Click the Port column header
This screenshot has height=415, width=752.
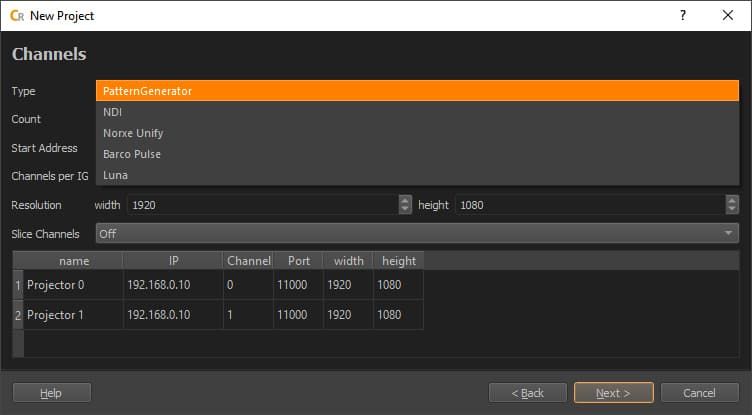[298, 261]
